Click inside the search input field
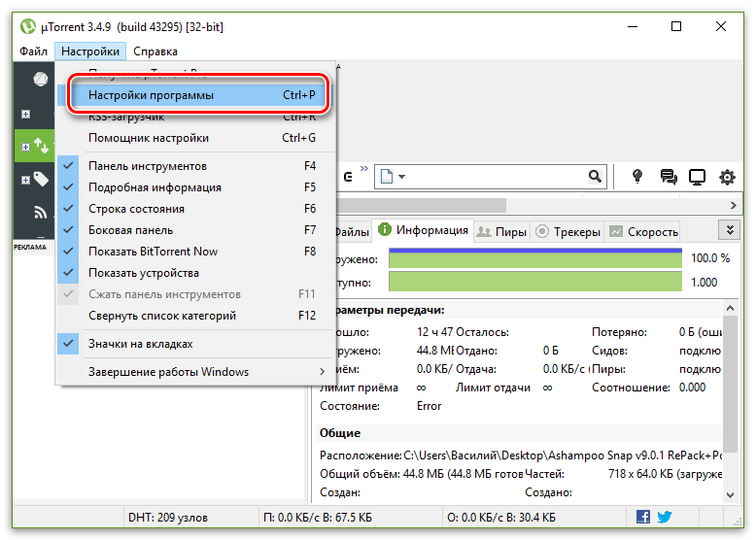Viewport: 756px width, 540px height. point(497,177)
